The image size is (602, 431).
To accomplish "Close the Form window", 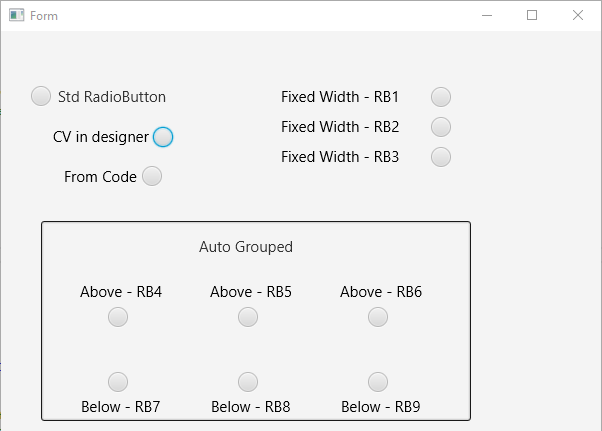I will [x=578, y=15].
